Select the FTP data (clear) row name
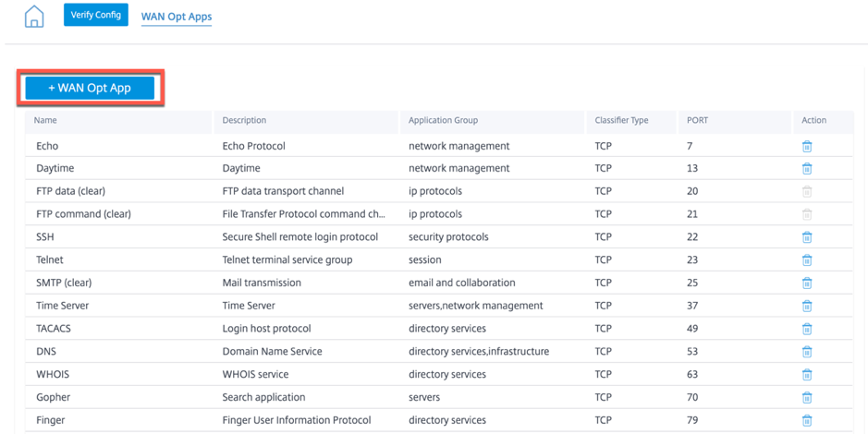This screenshot has width=868, height=434. coord(70,191)
